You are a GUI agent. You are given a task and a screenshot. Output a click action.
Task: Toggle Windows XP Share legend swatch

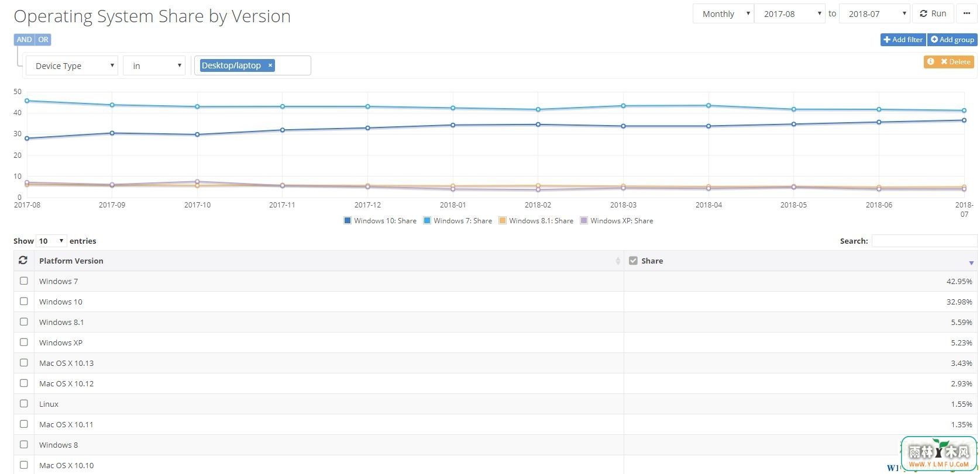pyautogui.click(x=584, y=221)
